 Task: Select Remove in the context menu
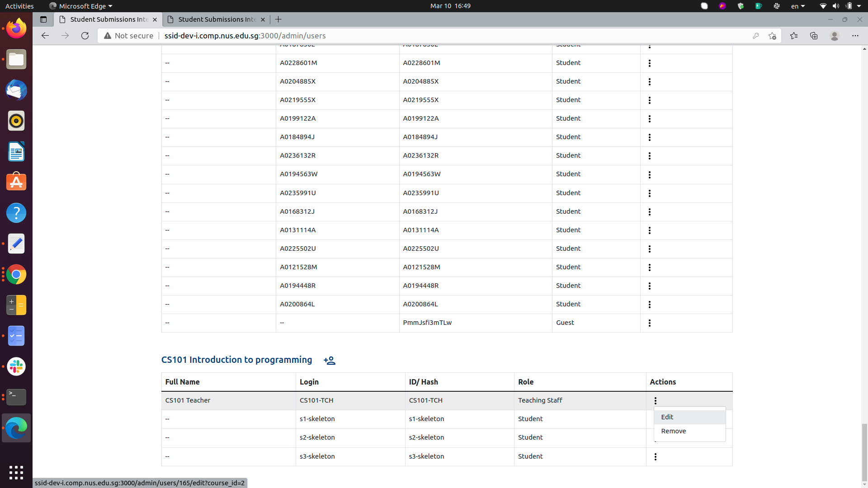pos(673,431)
